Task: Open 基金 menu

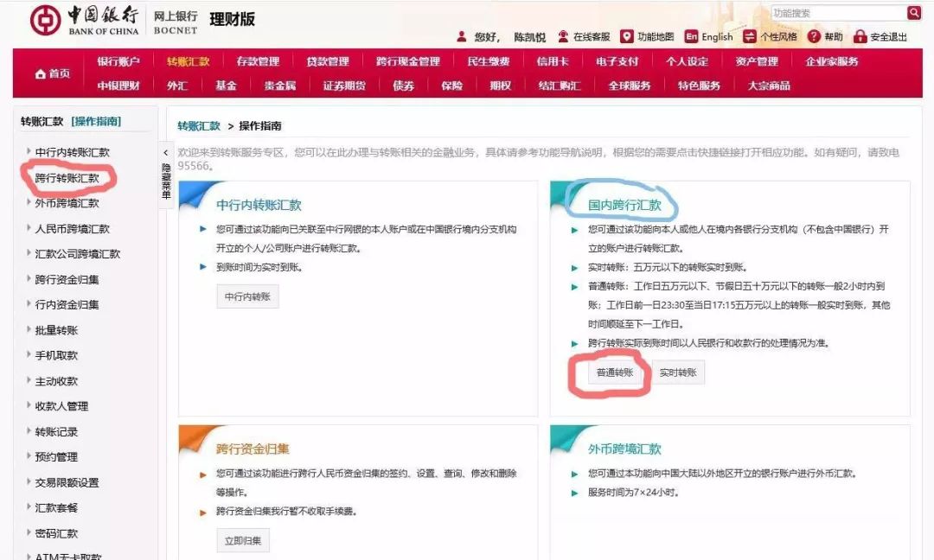Action: click(225, 86)
